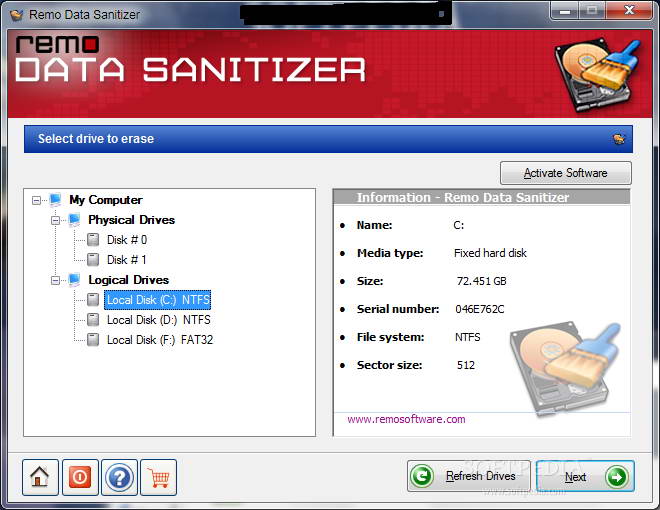Open help with the question mark icon
This screenshot has width=660, height=510.
click(x=120, y=477)
